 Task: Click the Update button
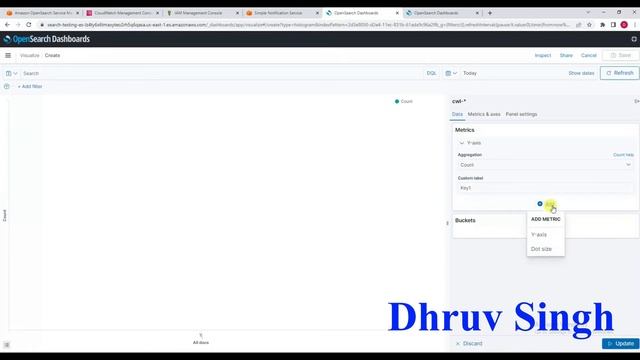point(620,344)
